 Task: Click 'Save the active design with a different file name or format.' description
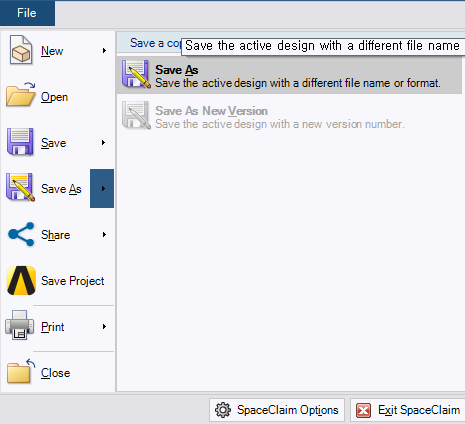pos(298,83)
